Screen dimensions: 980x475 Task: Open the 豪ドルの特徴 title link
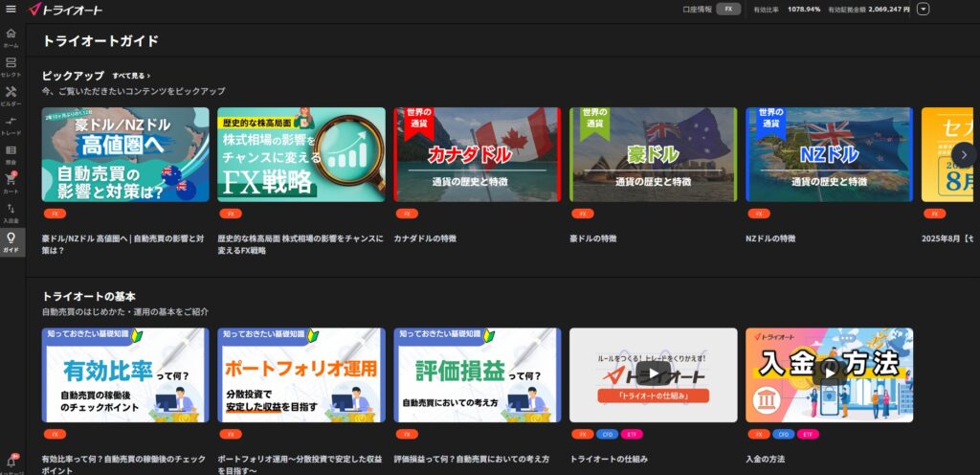point(593,237)
